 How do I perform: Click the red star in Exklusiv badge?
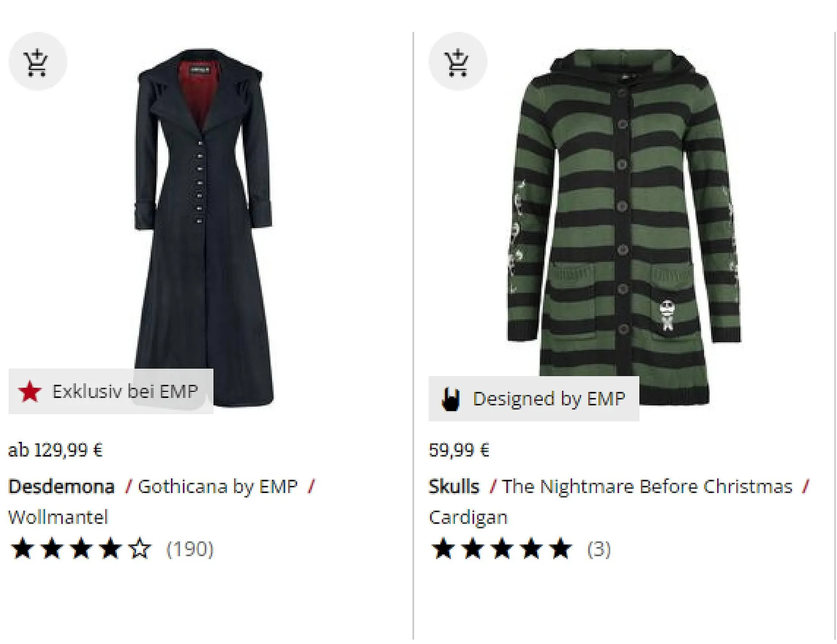point(30,391)
